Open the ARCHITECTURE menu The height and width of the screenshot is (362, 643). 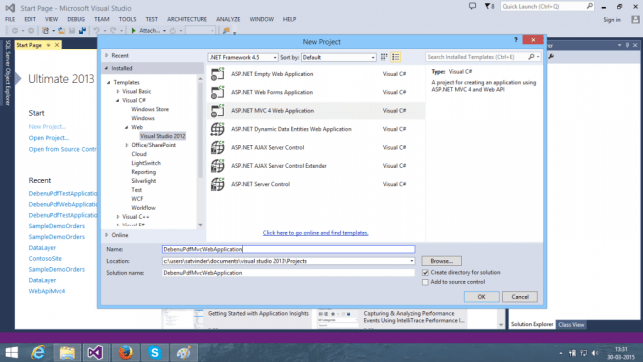(187, 19)
